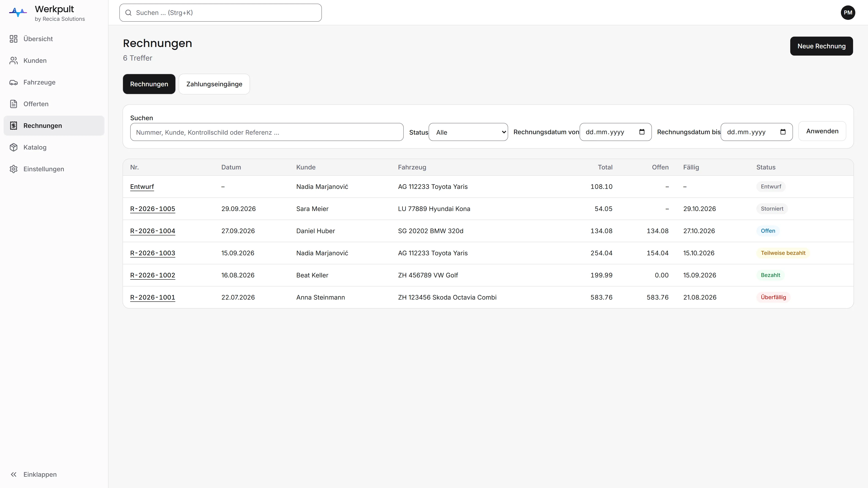Click the Offen status badge

768,231
